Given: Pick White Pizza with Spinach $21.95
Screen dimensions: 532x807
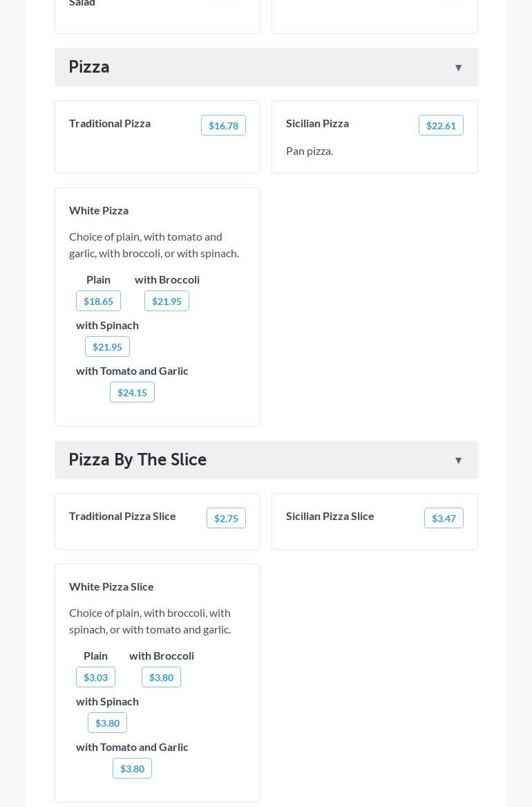Looking at the screenshot, I should pyautogui.click(x=107, y=346).
